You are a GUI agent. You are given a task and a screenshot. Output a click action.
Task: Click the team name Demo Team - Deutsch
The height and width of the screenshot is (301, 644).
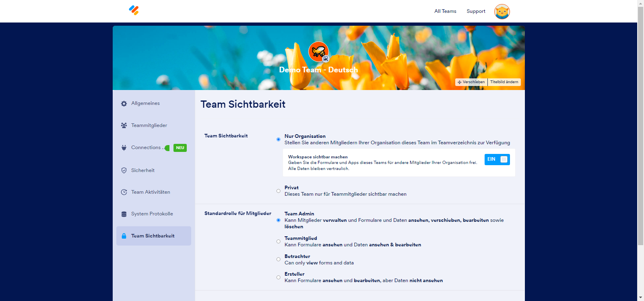coord(318,70)
